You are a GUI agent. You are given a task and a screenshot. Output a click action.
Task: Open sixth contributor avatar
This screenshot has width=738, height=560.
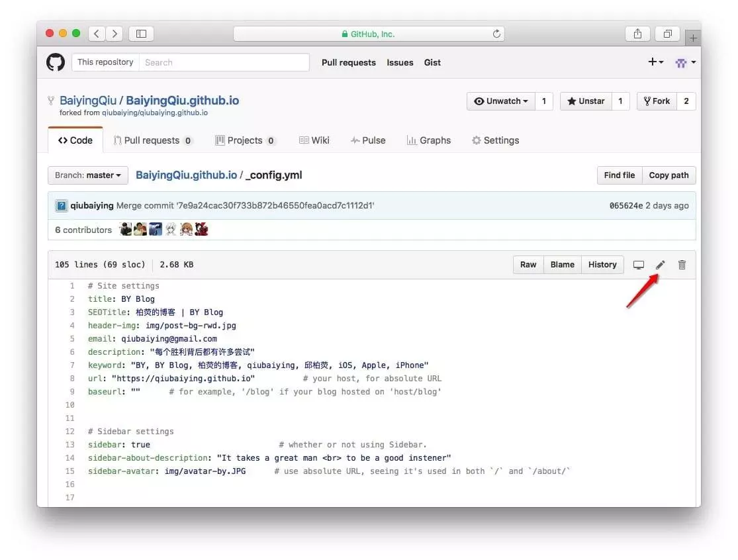click(201, 229)
